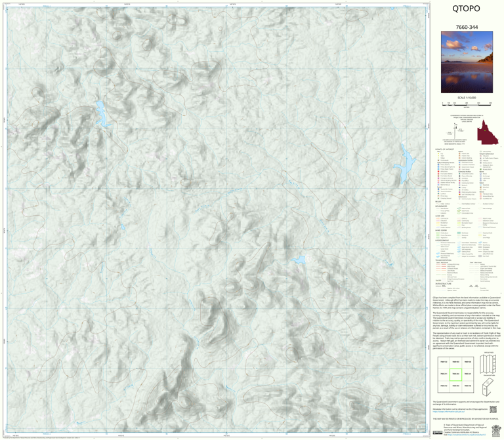Click the small blue dam south-east of map centre

[299, 260]
